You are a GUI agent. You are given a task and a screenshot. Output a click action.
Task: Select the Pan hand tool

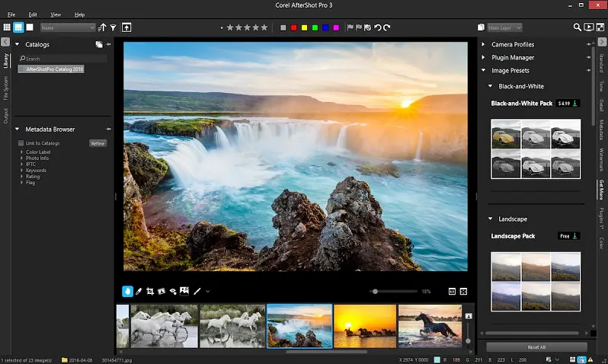(x=127, y=291)
